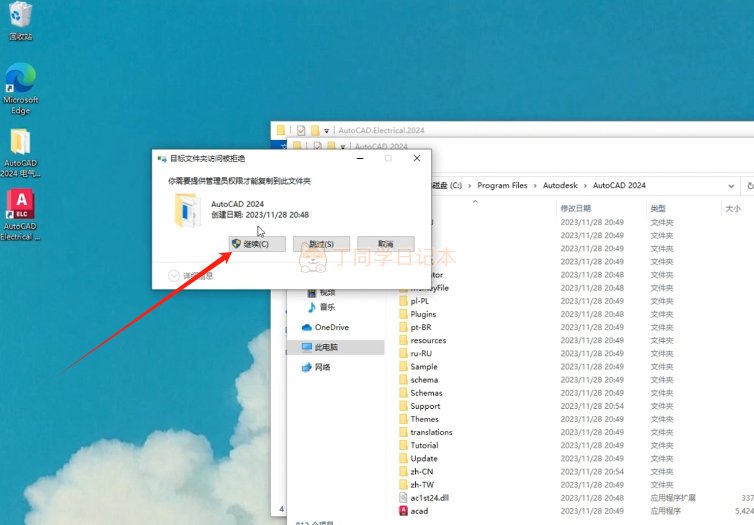Image resolution: width=754 pixels, height=525 pixels.
Task: Select the pt-BR folder icon
Action: click(403, 327)
